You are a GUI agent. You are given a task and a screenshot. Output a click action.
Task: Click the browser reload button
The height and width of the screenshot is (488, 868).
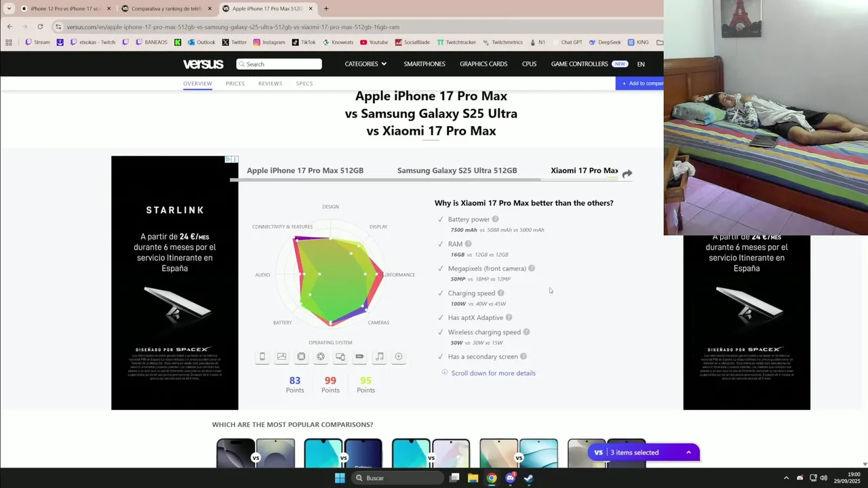coord(40,26)
